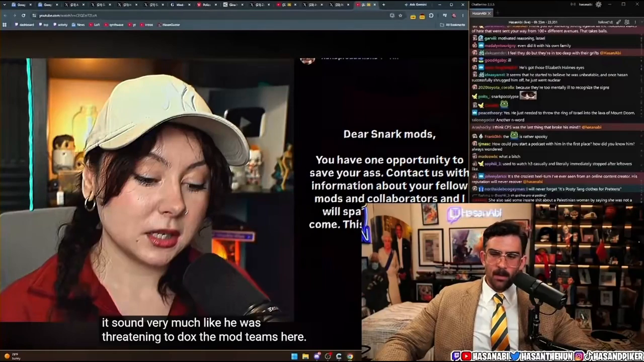Open the hasanabi account switcher
Viewport: 644px width, 362px height.
tap(586, 5)
